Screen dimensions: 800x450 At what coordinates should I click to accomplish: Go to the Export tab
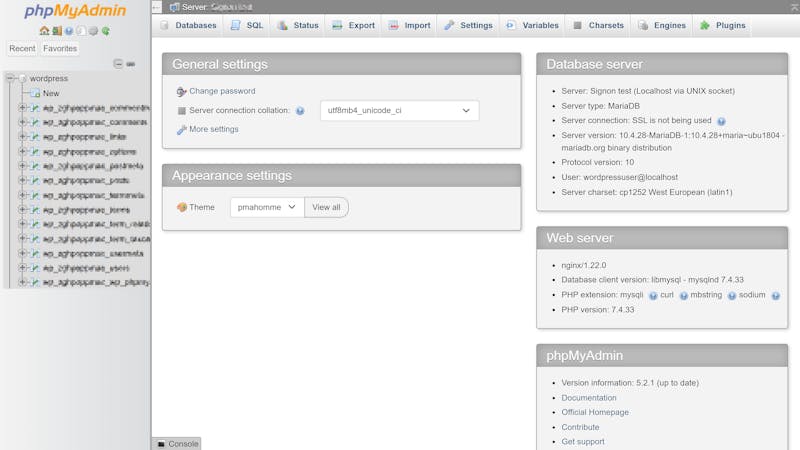[354, 26]
